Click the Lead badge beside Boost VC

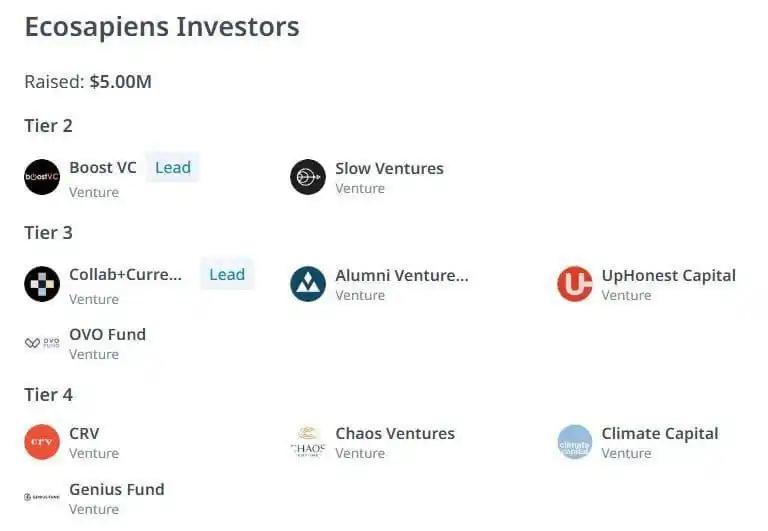(173, 168)
